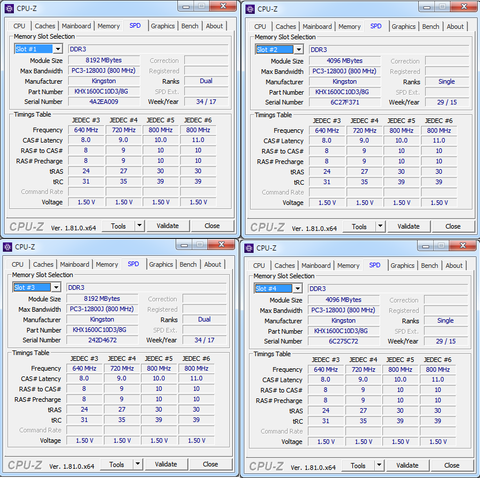480x478 pixels.
Task: Click PC3-12800J max bandwidth in Slot #3 window
Action: coord(102,309)
